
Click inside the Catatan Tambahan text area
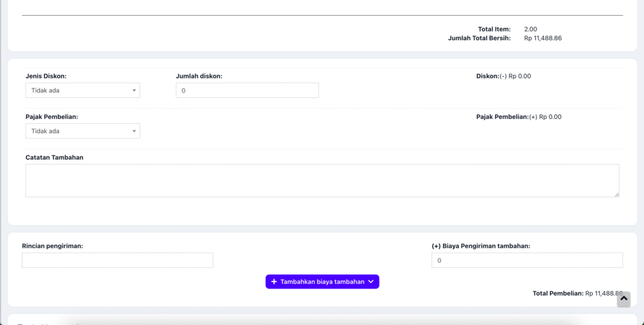point(322,180)
